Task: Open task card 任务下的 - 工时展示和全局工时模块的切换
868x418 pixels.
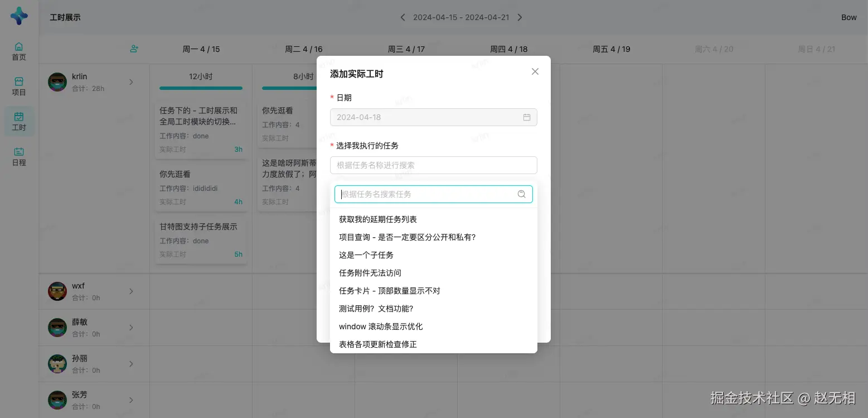Action: [x=201, y=129]
